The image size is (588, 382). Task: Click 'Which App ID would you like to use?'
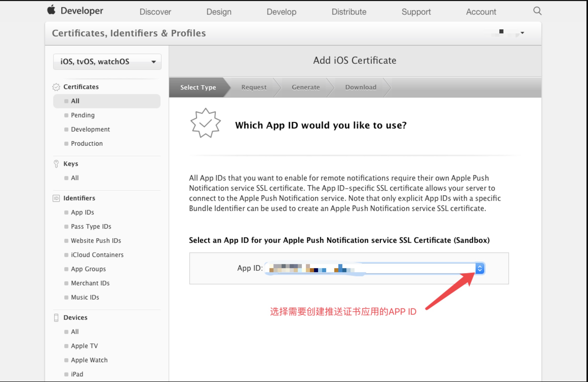click(321, 125)
